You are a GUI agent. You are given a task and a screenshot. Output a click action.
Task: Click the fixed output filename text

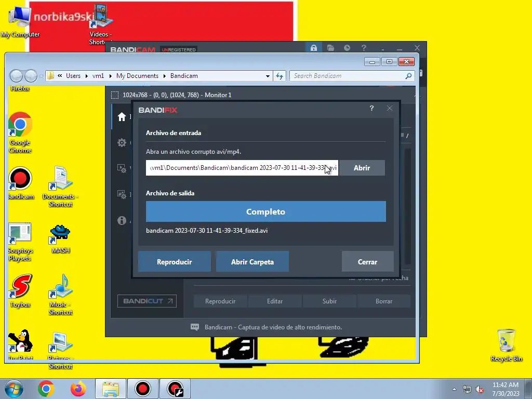click(x=207, y=230)
